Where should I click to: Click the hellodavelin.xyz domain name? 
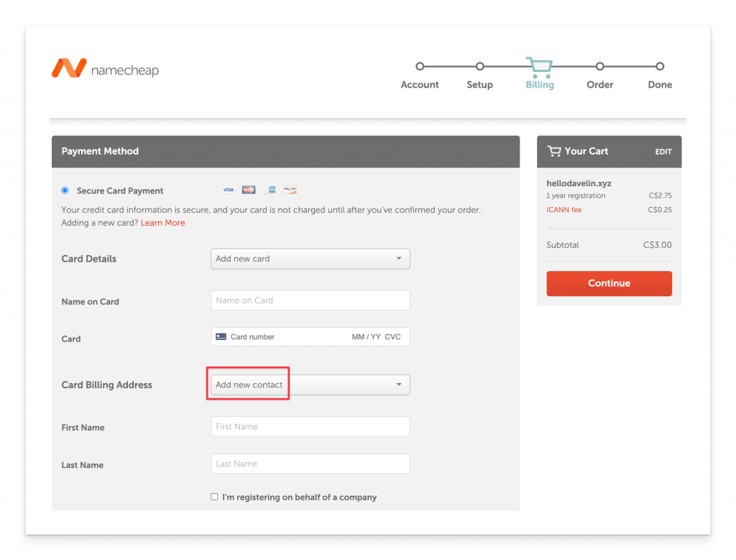[x=579, y=183]
